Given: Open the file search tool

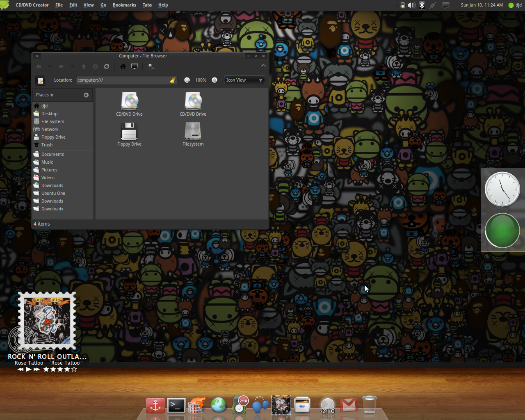Looking at the screenshot, I should [x=151, y=66].
